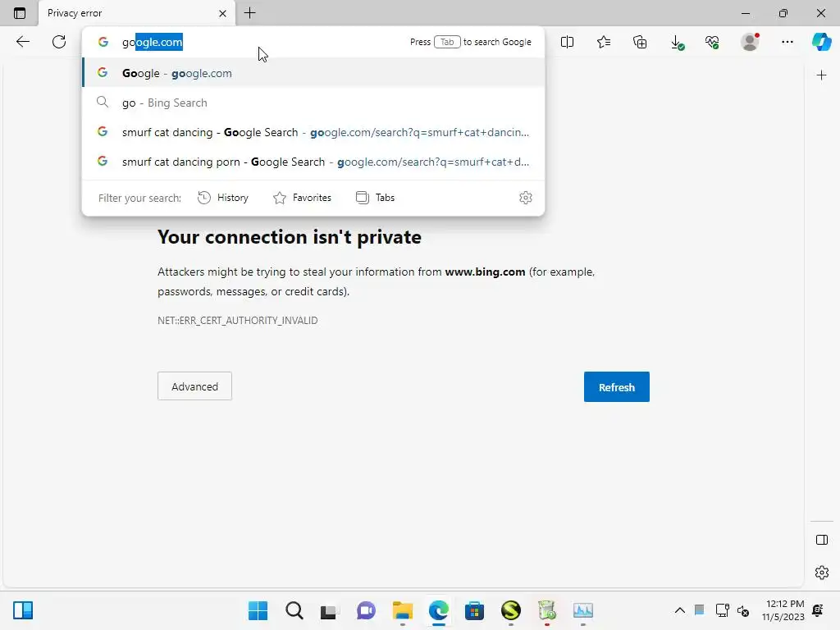Open sidebar settings gear at bottom right

pos(821,573)
